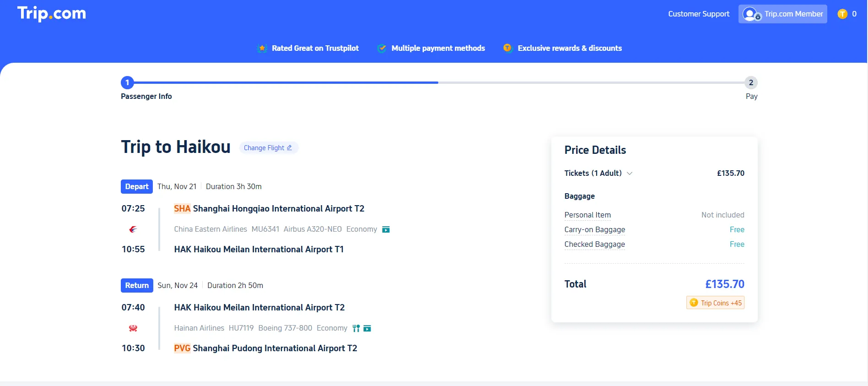Click the SHA airport code tag
This screenshot has width=868, height=386.
(182, 208)
